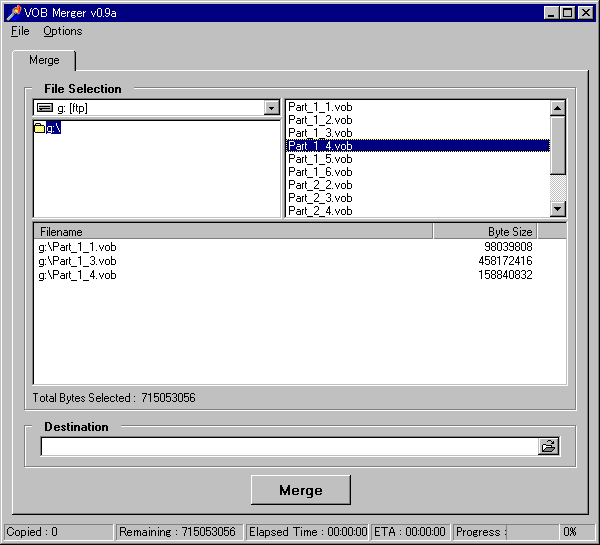
Task: Click byte size value 458172416
Action: coord(505,261)
